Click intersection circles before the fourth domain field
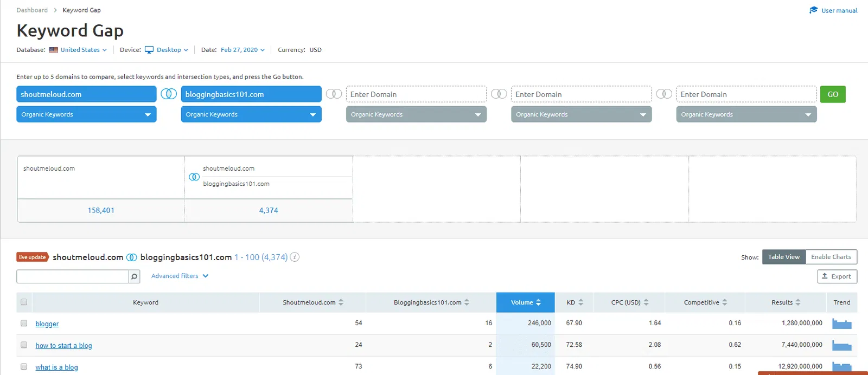Image resolution: width=868 pixels, height=375 pixels. point(499,94)
